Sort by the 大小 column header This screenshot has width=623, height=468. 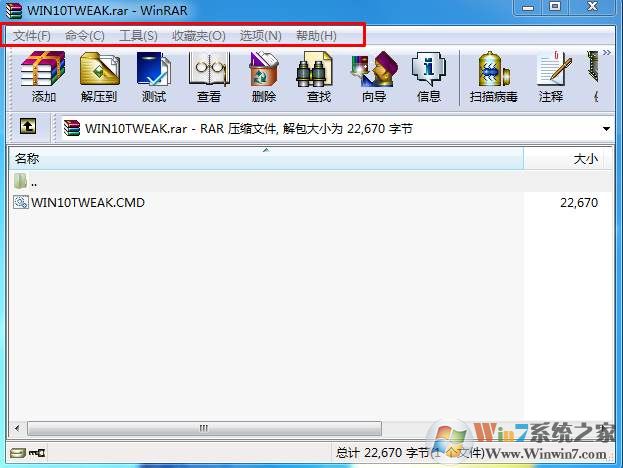563,159
